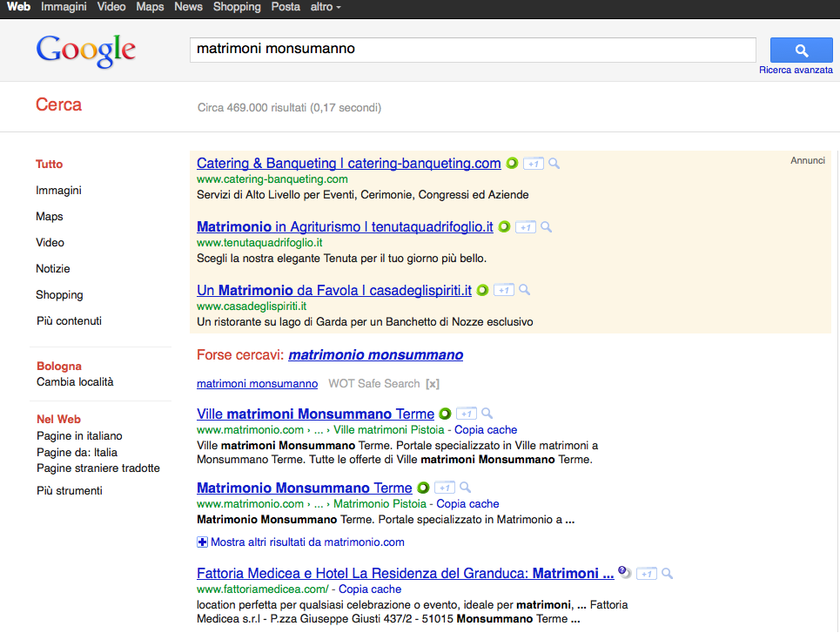Click +1 button beside Matrimonio Monsummano Terme
The width and height of the screenshot is (840, 633).
[445, 488]
